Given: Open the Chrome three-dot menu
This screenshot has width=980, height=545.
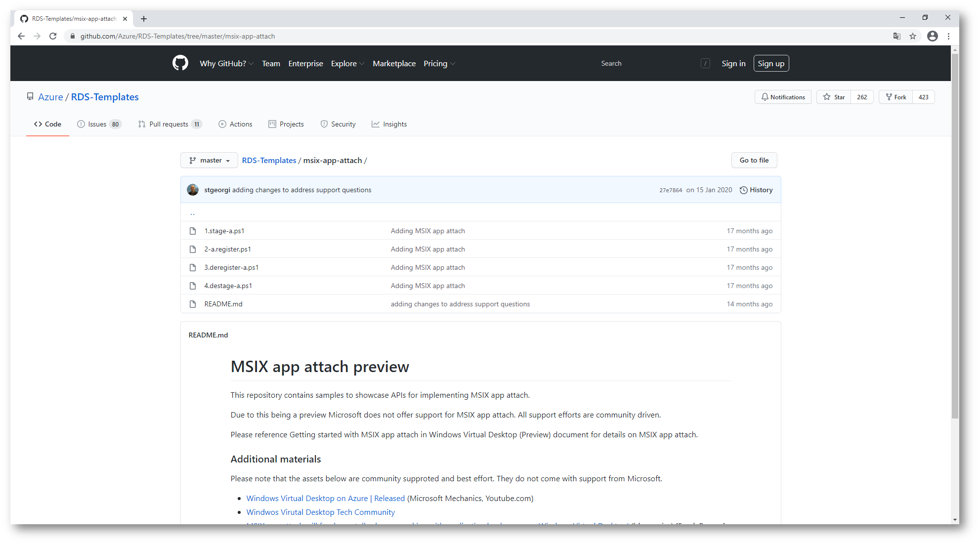Looking at the screenshot, I should point(948,36).
